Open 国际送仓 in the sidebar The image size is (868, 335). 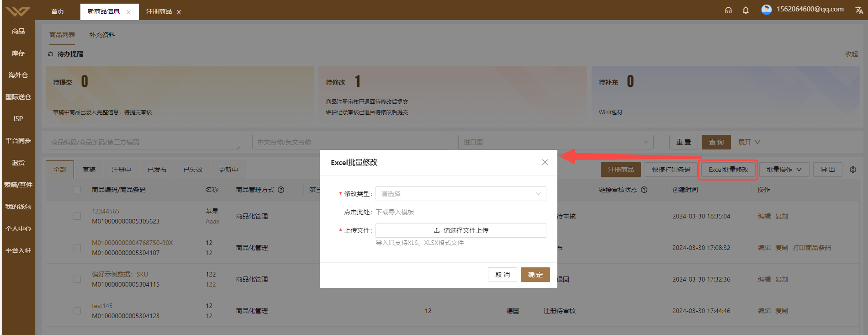coord(18,97)
